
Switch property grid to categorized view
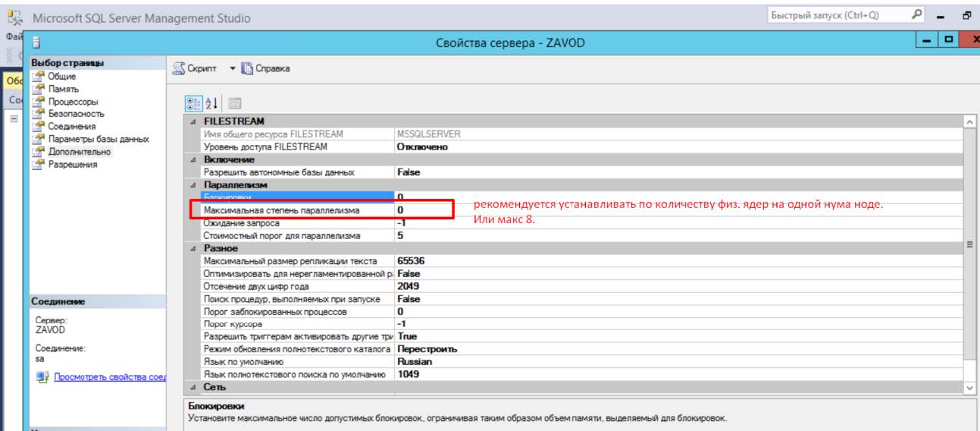(193, 102)
